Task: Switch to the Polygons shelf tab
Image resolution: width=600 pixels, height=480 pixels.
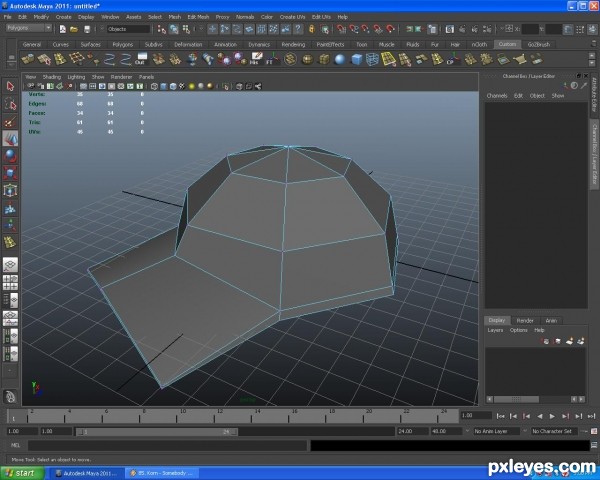Action: click(122, 45)
